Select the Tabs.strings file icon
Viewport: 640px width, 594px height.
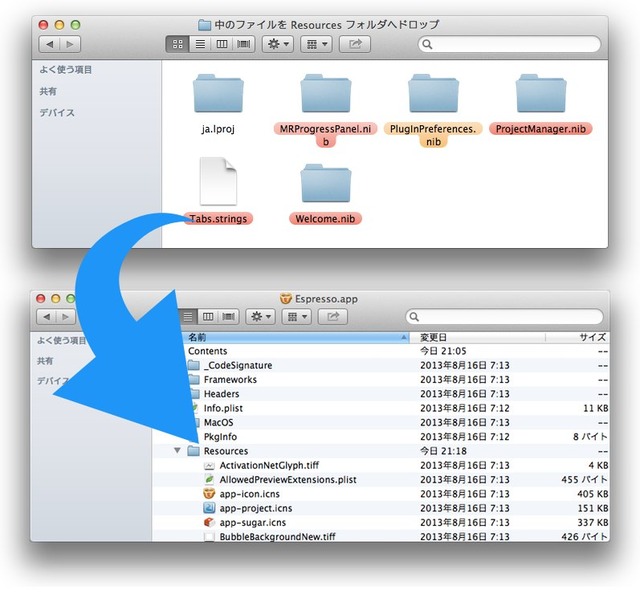point(218,181)
